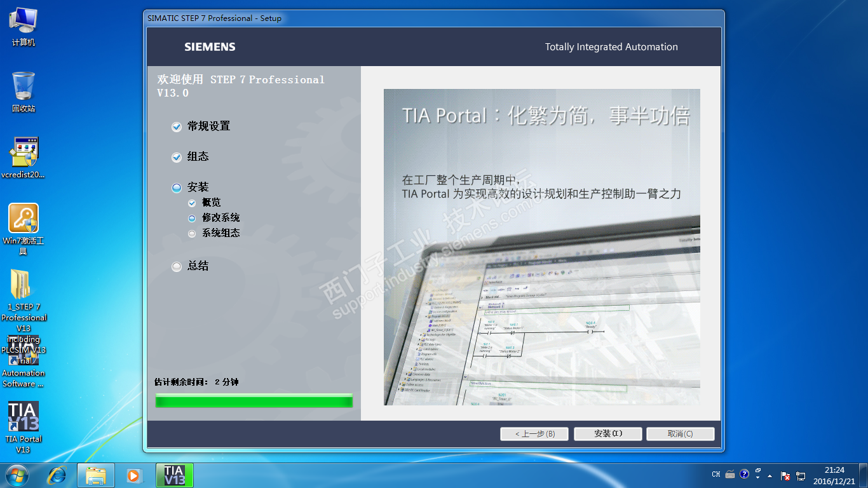The image size is (868, 488).
Task: Click the 估计剩余时间 2 分钟 status text
Action: [x=196, y=383]
